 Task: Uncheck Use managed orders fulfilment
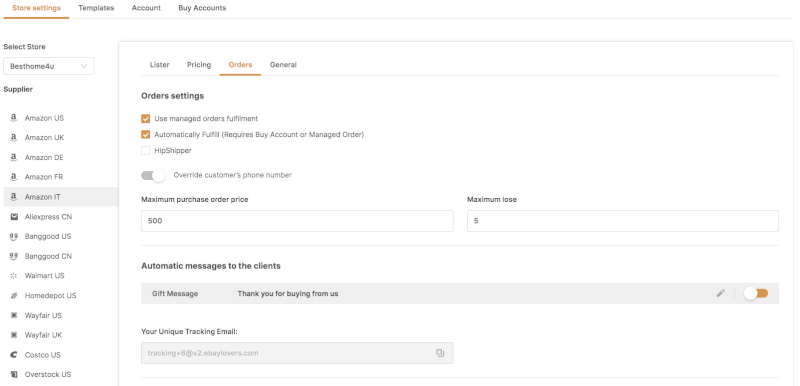coord(145,119)
